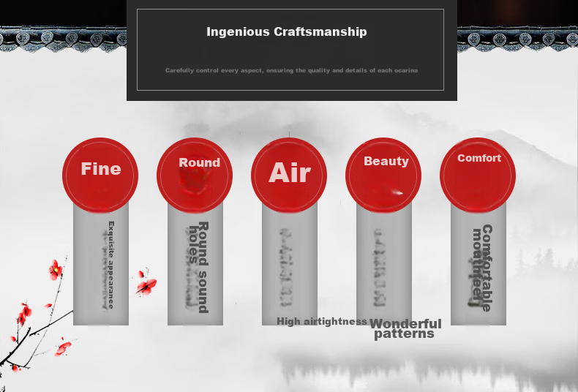Click the Ingenious Craftsmanship heading
Image resolution: width=578 pixels, height=392 pixels.
287,31
